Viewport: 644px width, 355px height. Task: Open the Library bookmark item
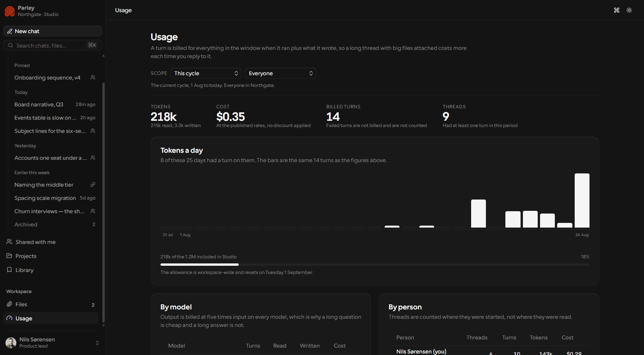pos(51,270)
